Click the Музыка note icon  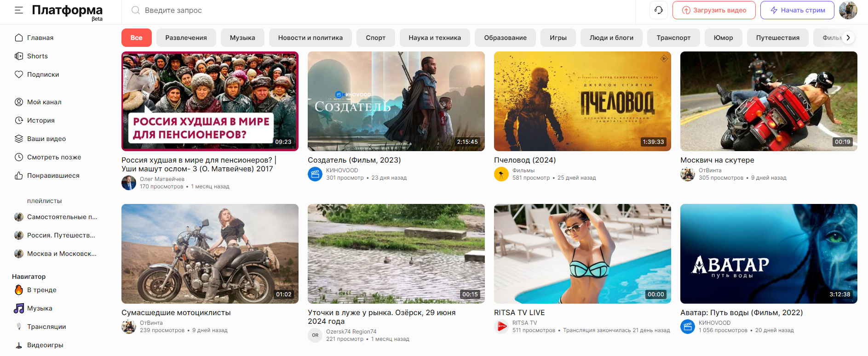pos(19,308)
